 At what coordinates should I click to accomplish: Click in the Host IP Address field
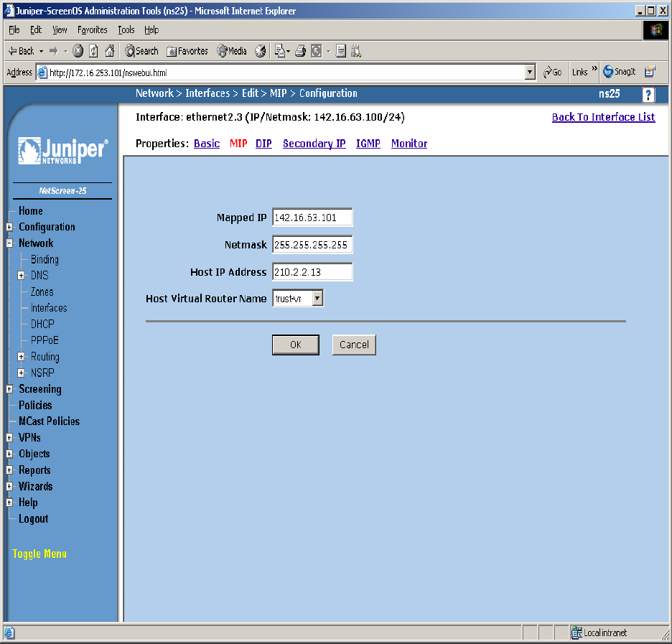(312, 271)
